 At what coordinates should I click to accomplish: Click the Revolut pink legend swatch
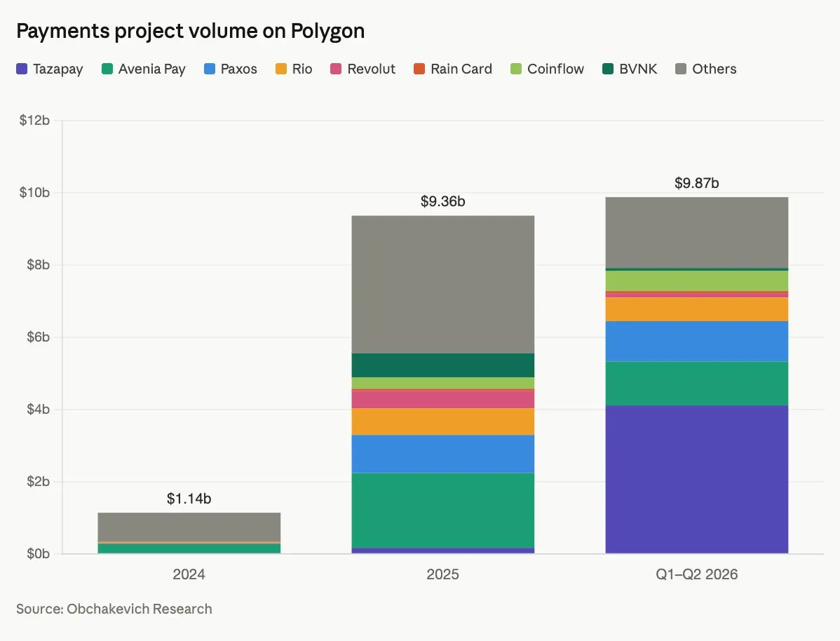[x=336, y=69]
